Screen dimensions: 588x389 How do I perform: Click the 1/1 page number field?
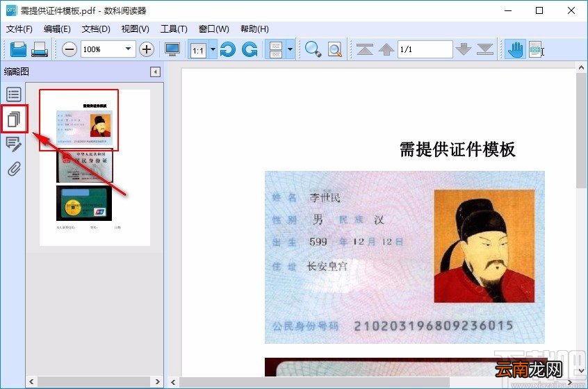click(425, 49)
